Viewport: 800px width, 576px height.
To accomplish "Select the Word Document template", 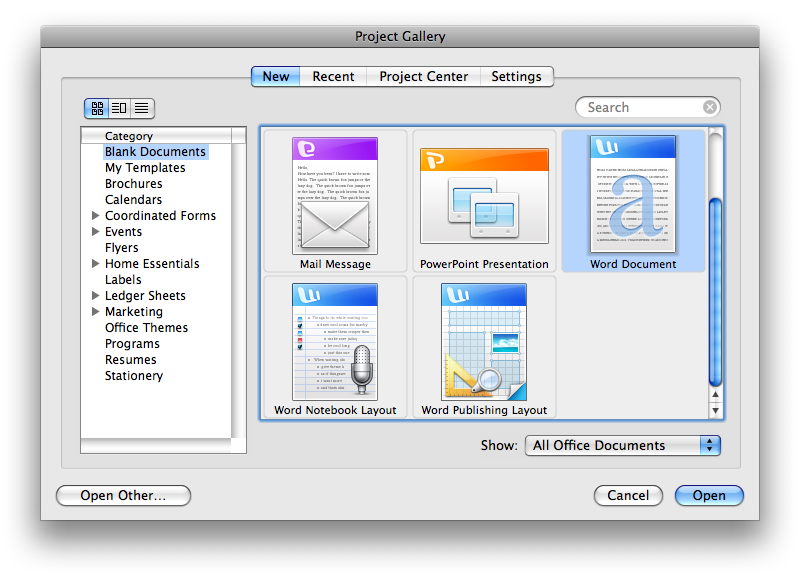I will click(x=633, y=200).
